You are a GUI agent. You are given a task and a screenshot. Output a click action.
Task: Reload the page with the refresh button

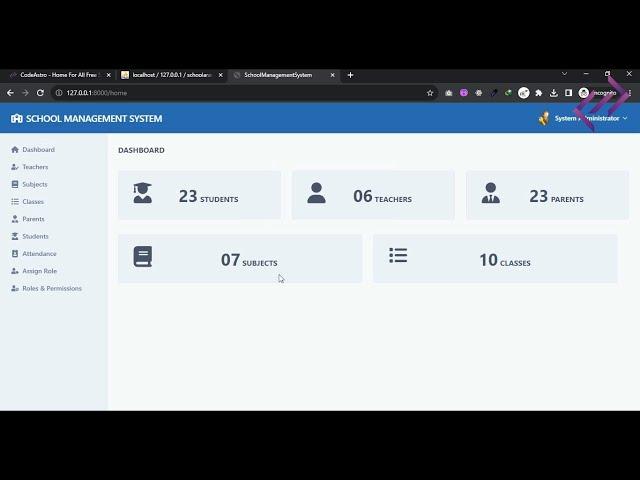(40, 93)
